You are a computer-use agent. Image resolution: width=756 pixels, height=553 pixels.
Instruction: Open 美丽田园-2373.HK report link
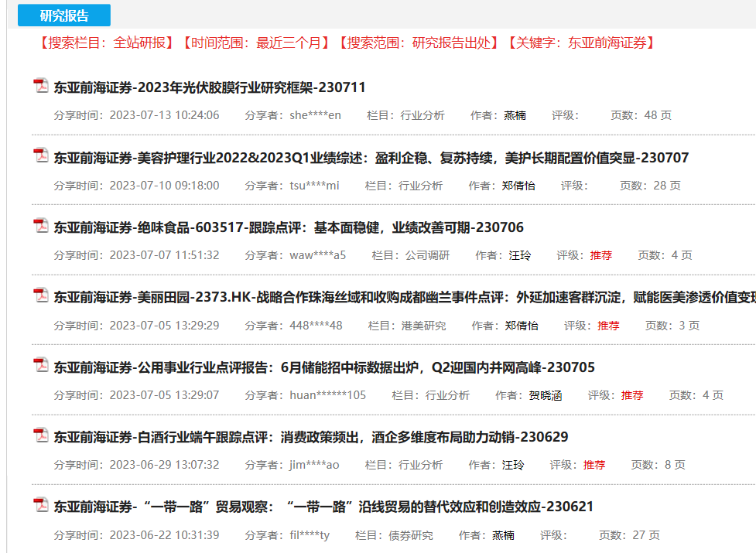pos(405,297)
